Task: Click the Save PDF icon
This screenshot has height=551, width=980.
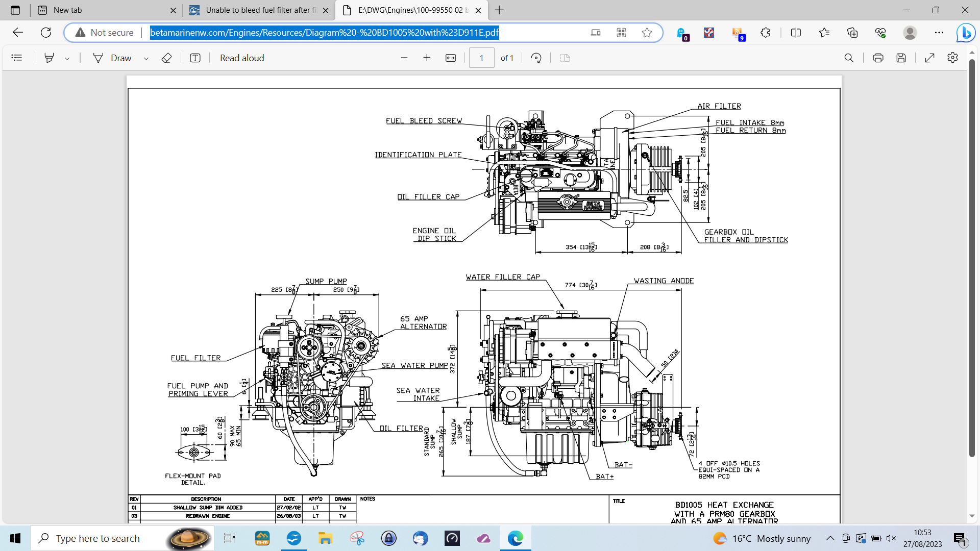Action: [x=901, y=58]
